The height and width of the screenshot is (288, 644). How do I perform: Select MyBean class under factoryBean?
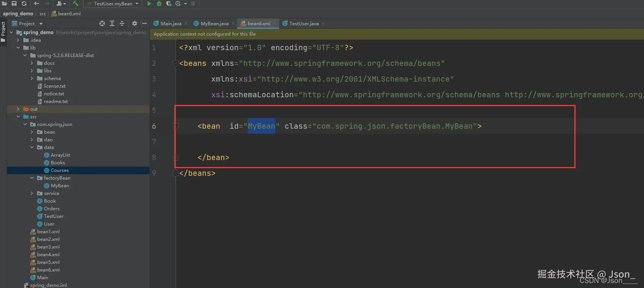[56, 186]
